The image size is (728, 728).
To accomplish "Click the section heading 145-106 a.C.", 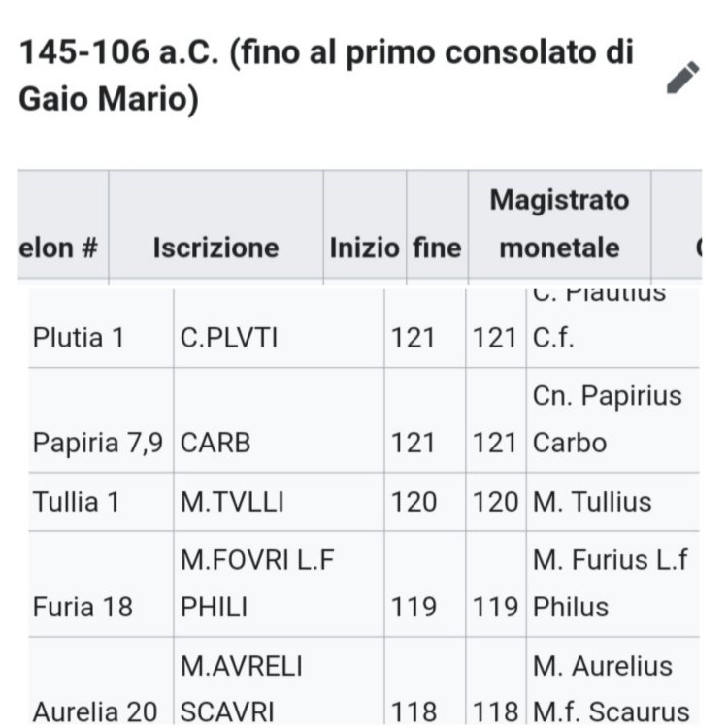I will point(326,76).
